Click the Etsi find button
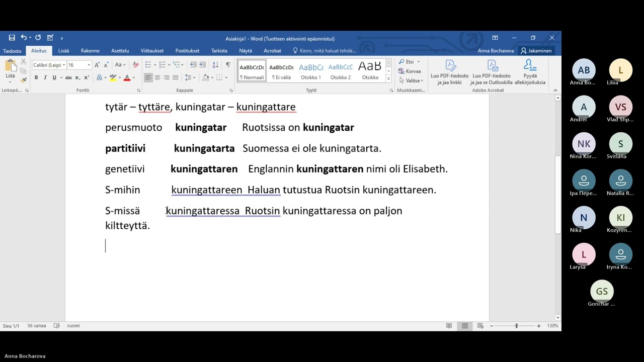 410,62
